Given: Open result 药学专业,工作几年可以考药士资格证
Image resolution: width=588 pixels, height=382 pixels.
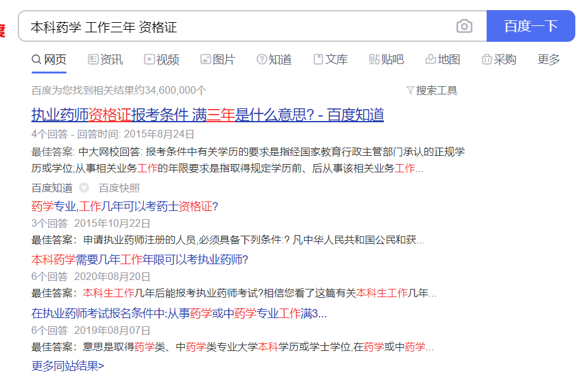Looking at the screenshot, I should pyautogui.click(x=125, y=206).
